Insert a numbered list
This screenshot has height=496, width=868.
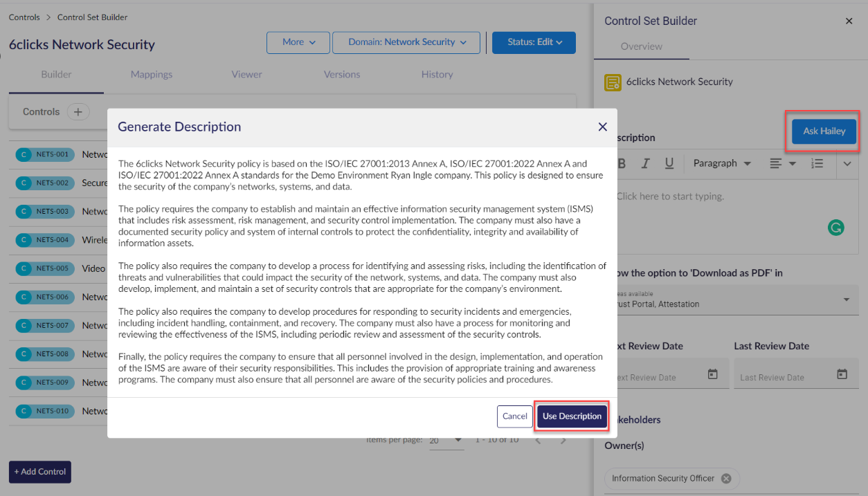[x=817, y=163]
